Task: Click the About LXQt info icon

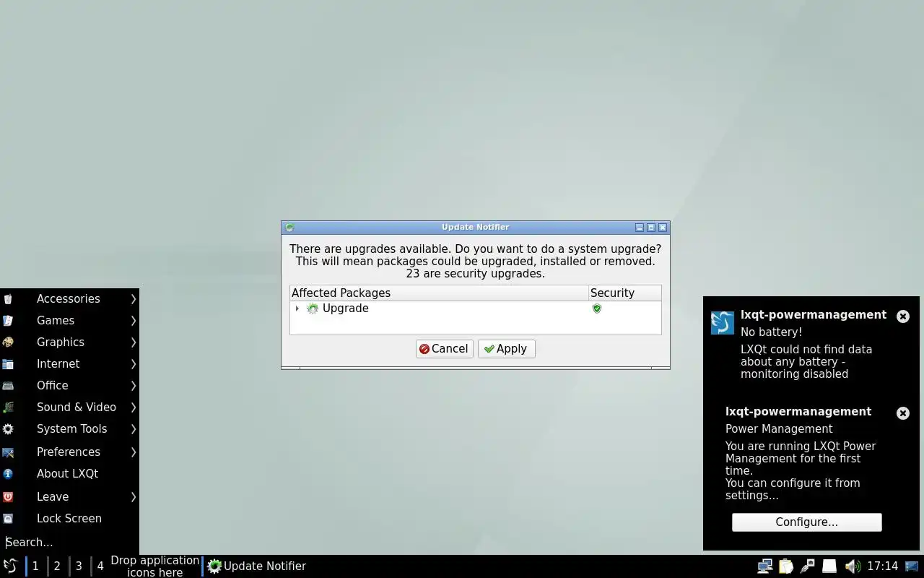Action: [x=8, y=473]
